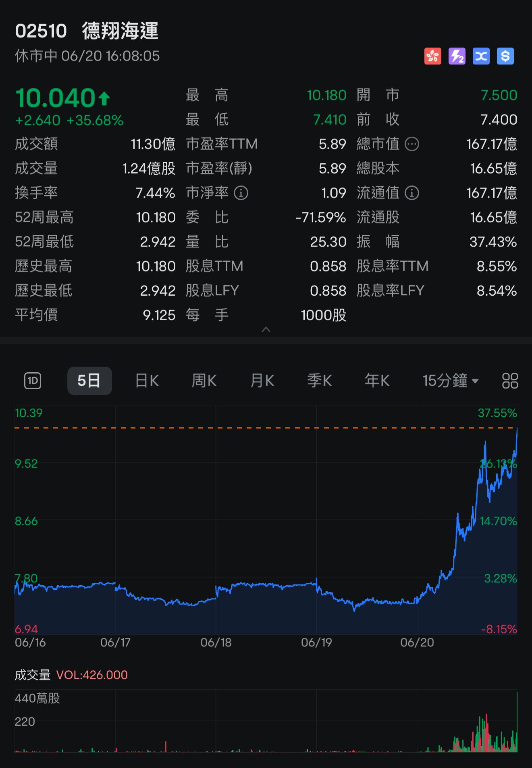
Task: Collapse the quote details with the chevron
Action: (266, 330)
